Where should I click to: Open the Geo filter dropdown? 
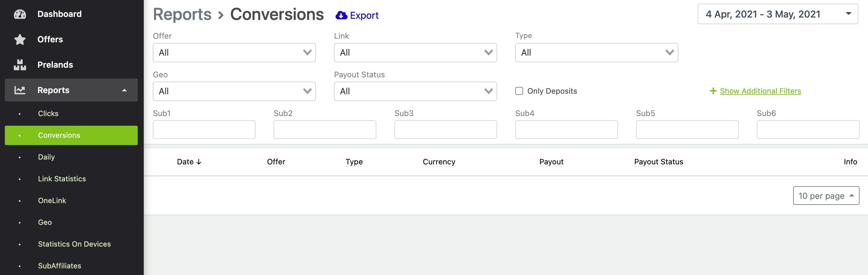click(x=234, y=91)
